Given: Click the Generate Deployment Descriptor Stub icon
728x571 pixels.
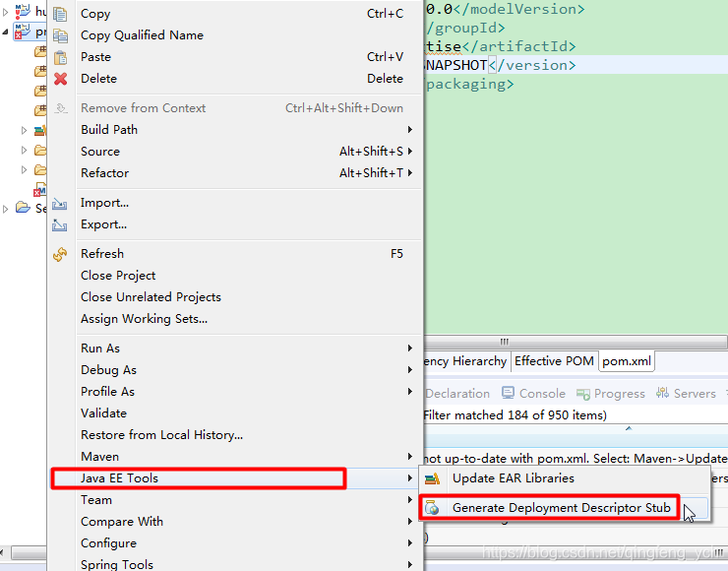Looking at the screenshot, I should click(432, 508).
